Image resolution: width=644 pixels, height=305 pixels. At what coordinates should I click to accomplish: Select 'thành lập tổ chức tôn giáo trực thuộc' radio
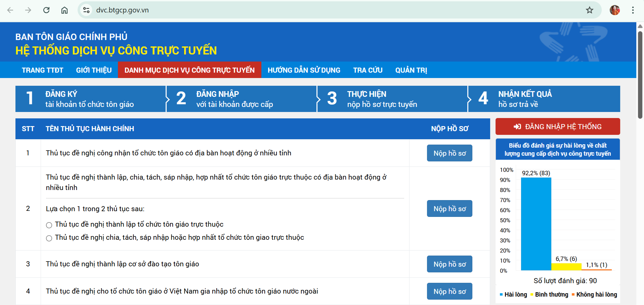click(x=49, y=225)
